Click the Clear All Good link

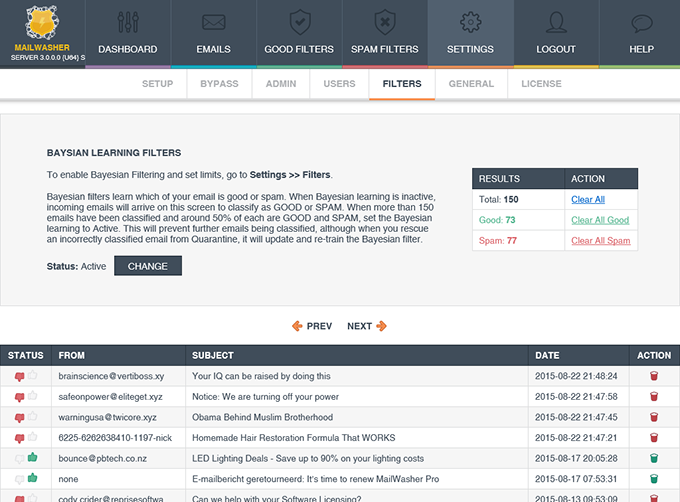(600, 220)
